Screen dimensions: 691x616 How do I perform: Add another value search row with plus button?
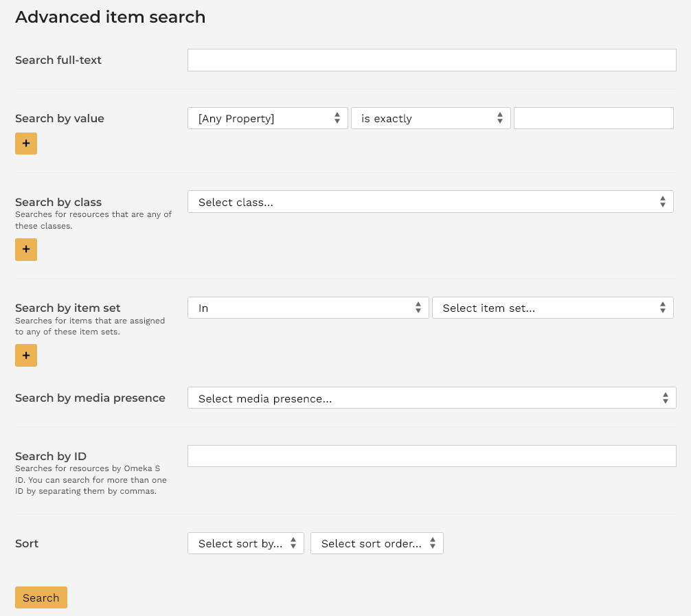(26, 144)
